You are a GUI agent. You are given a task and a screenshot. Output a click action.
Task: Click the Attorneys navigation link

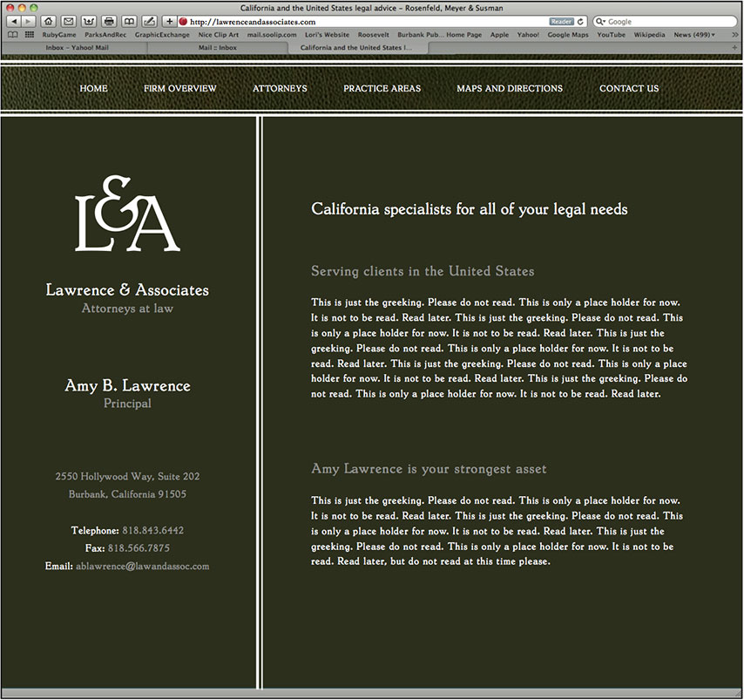point(280,88)
